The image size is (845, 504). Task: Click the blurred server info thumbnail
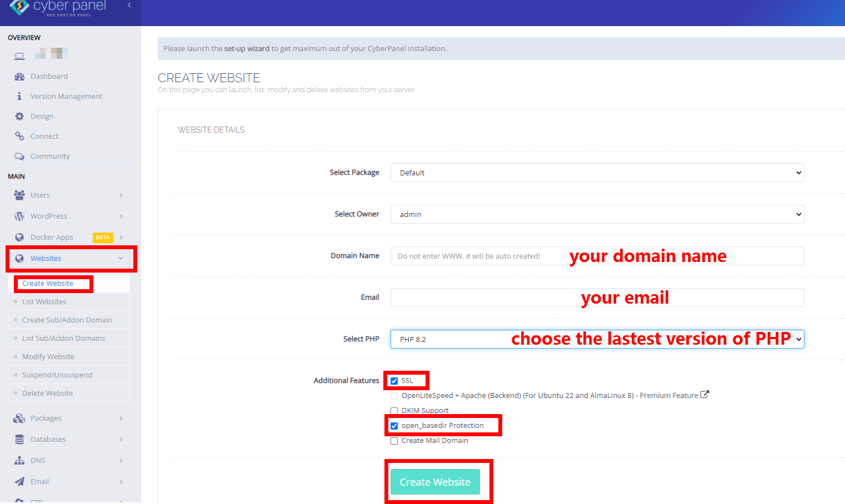51,53
